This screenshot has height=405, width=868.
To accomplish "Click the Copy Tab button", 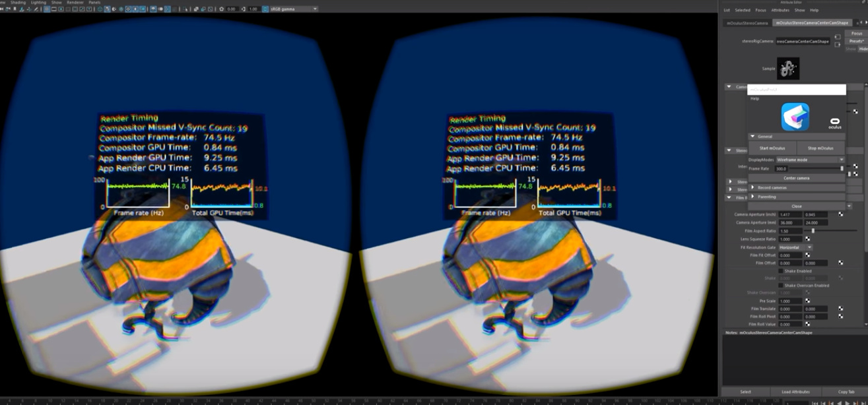I will click(846, 392).
